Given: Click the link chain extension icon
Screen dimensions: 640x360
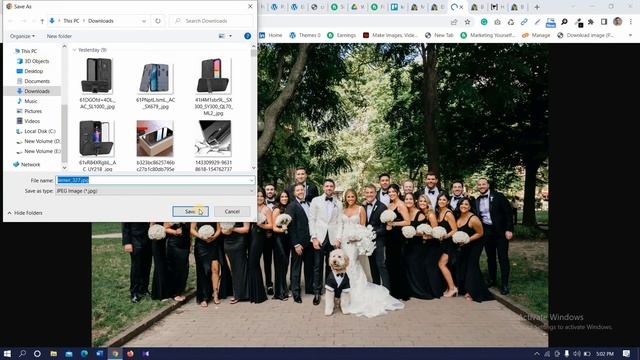Looking at the screenshot, I should click(524, 22).
